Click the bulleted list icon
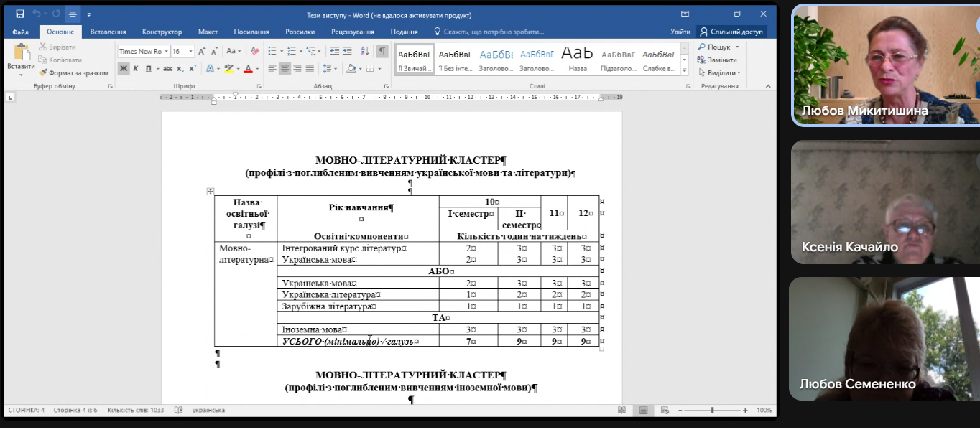 273,51
